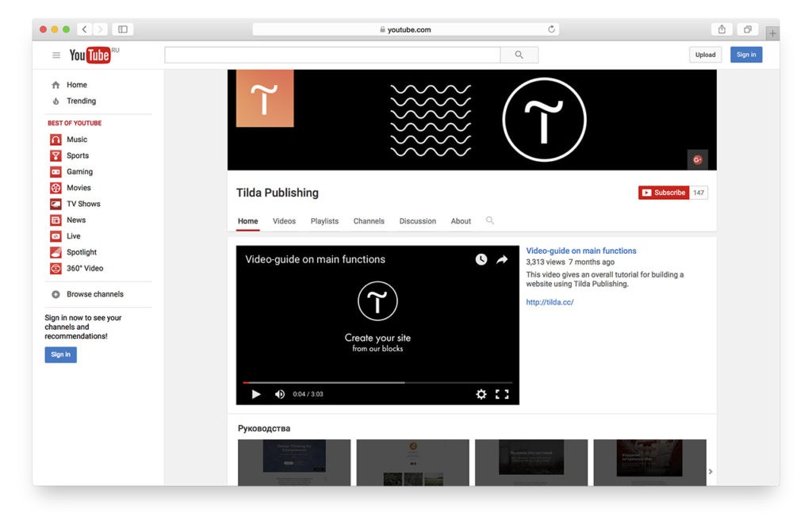
Task: Click the search magnifier button
Action: 519,55
